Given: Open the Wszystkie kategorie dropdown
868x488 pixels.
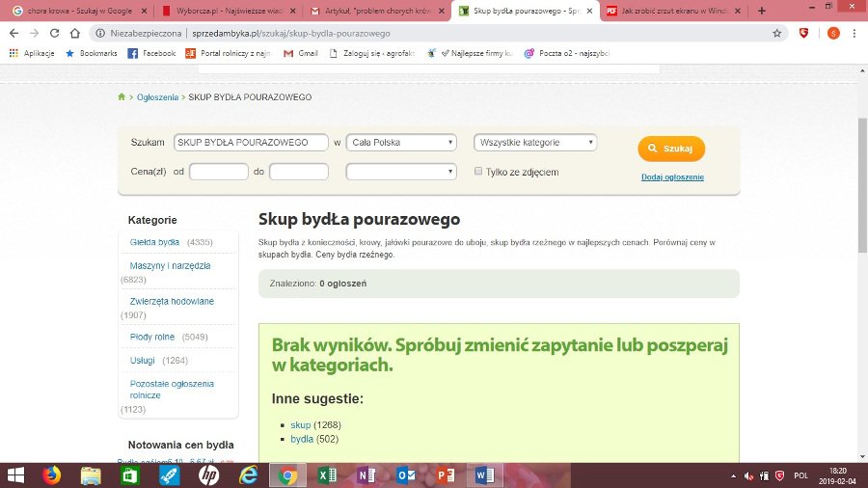Looking at the screenshot, I should pos(535,143).
